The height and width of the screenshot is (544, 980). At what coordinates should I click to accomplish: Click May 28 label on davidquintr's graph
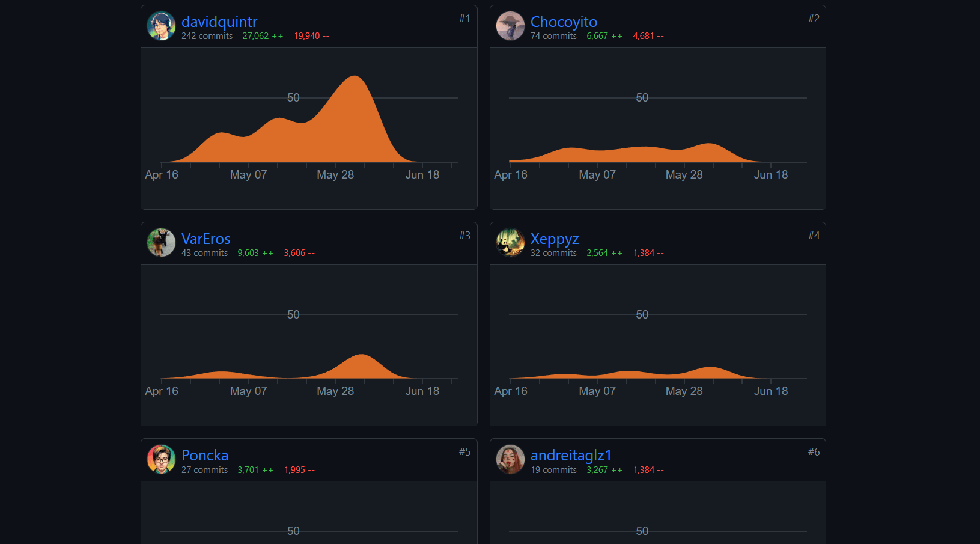[335, 175]
